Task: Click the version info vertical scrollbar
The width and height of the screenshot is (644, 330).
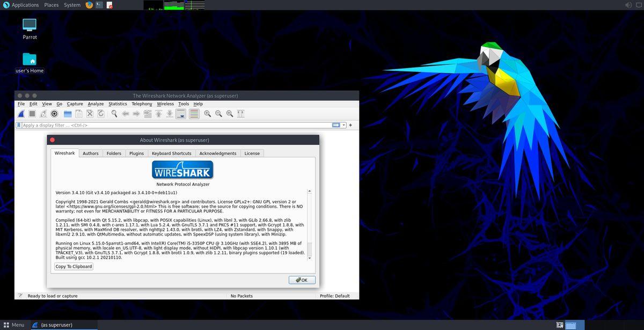Action: coord(309,224)
